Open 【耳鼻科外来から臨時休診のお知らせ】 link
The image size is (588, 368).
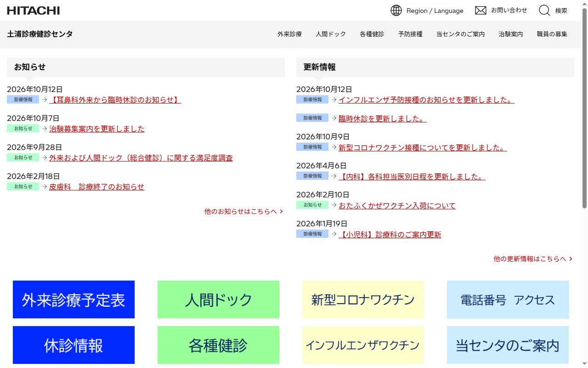point(115,100)
